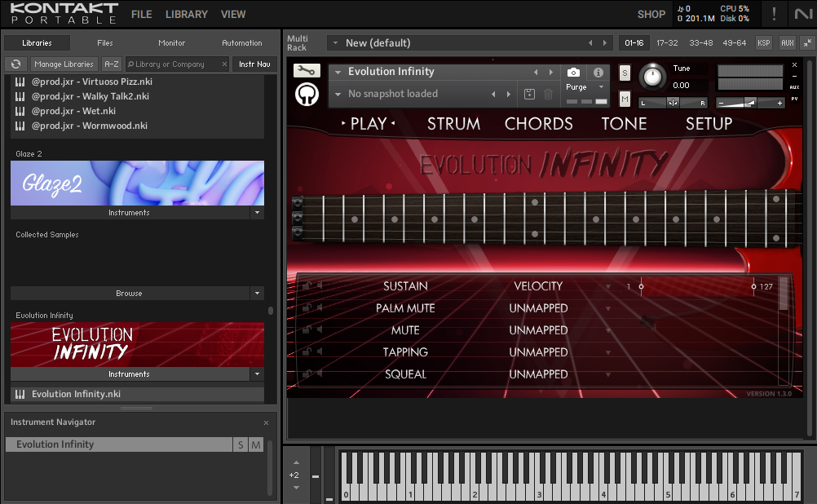The height and width of the screenshot is (504, 817).
Task: Click the Orange Tree Samples headphone logo
Action: tap(307, 95)
